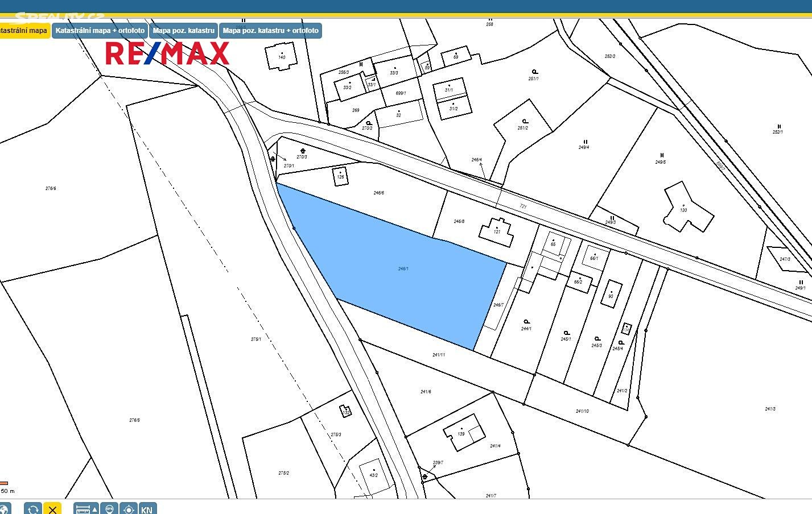Click the refresh arrows icon
Viewport: 812px width, 514px height.
click(33, 509)
